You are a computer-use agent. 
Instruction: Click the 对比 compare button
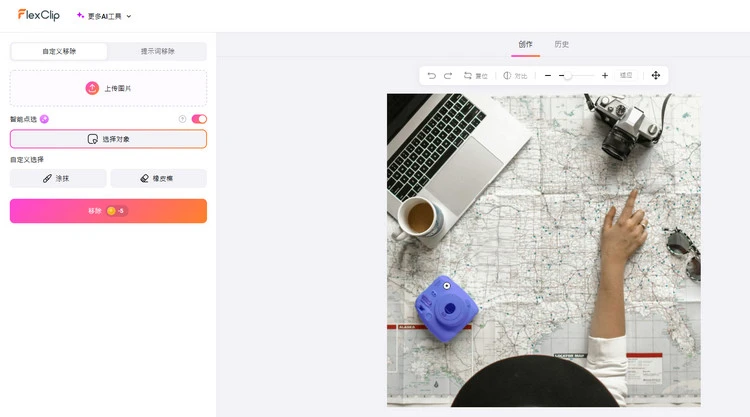click(515, 76)
